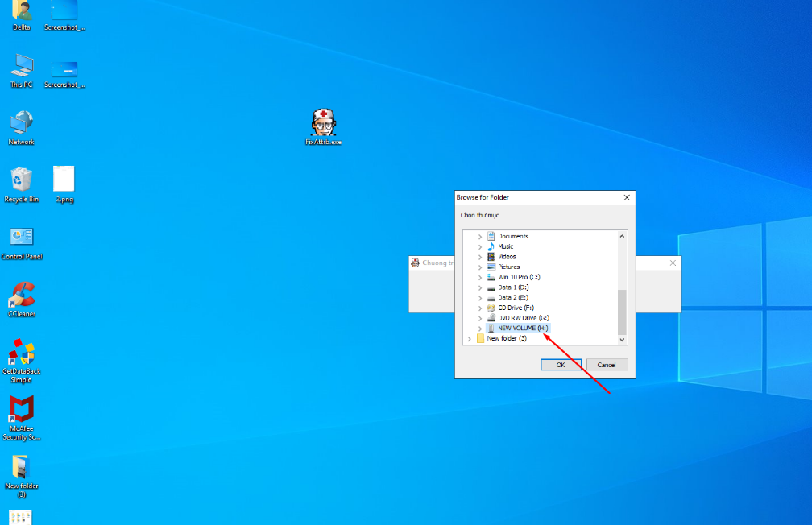Click the New folder (3) icon in tree
This screenshot has height=525, width=812.
(x=480, y=338)
